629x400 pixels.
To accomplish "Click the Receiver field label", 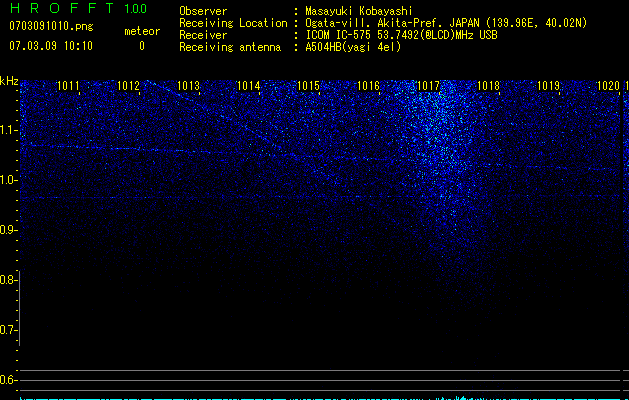I will [x=203, y=35].
